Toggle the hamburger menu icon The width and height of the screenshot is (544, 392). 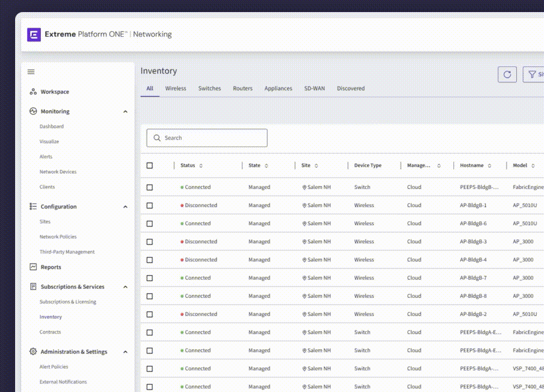coord(31,72)
